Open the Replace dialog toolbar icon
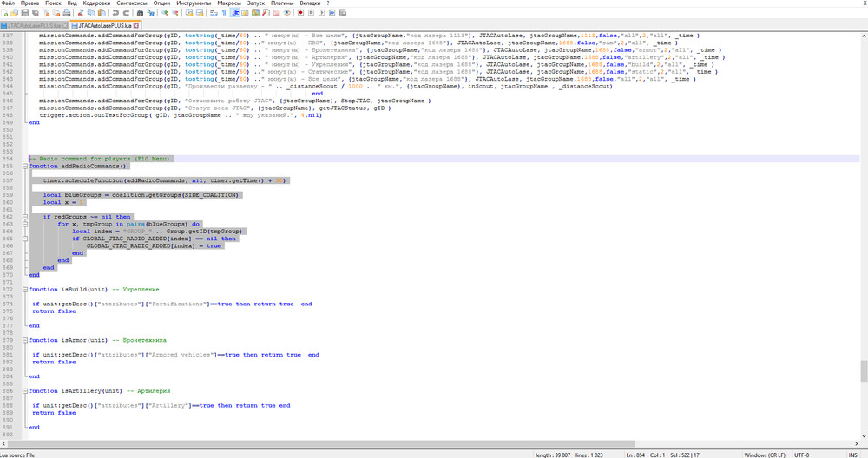Viewport: 868px width, 458px height. 150,12
